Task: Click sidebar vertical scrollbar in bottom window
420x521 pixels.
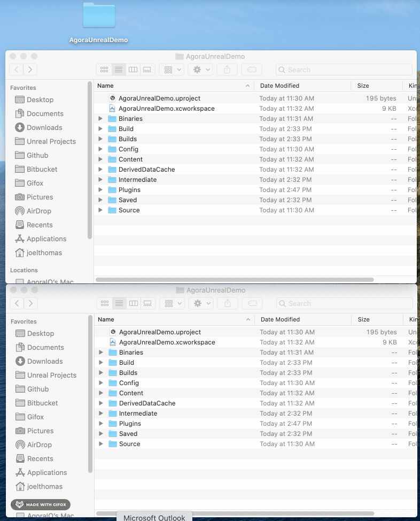Action: pyautogui.click(x=90, y=394)
